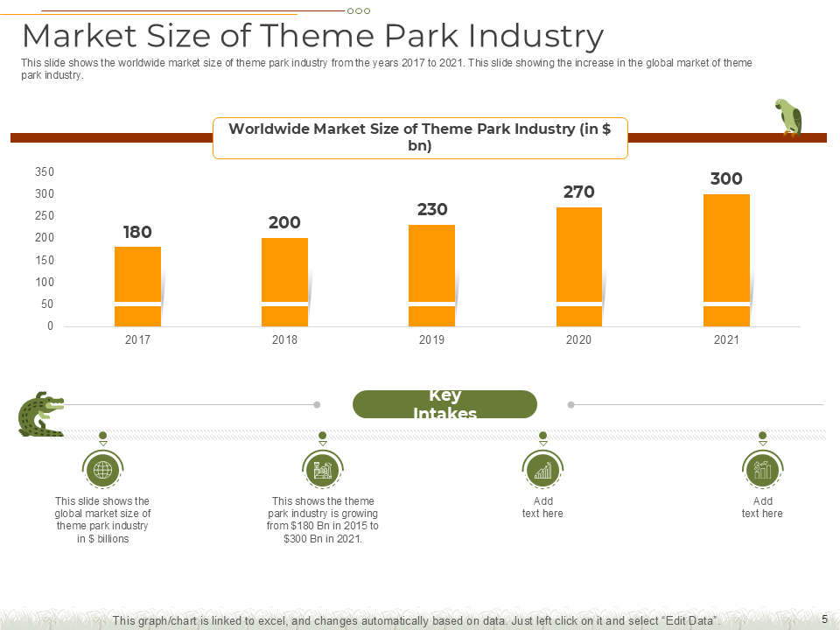This screenshot has height=630, width=840.
Task: Click text 'This shows the theme park industry is growing'
Action: click(323, 520)
